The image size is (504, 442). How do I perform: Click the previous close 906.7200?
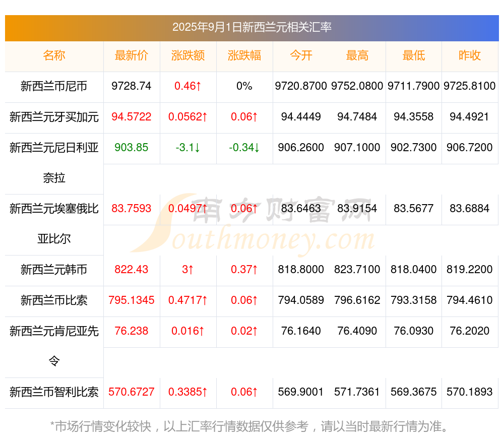[x=470, y=148]
